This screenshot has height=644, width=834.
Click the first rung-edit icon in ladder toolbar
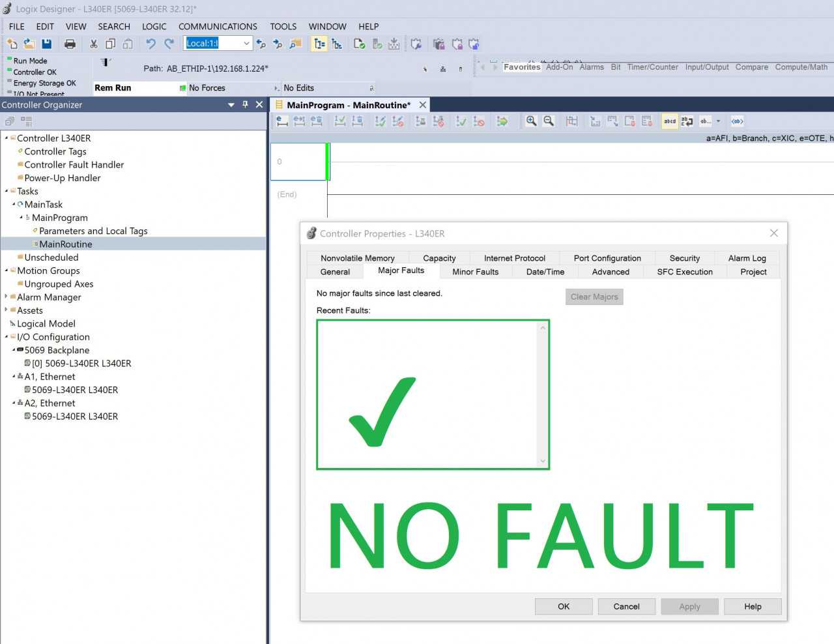click(x=282, y=121)
